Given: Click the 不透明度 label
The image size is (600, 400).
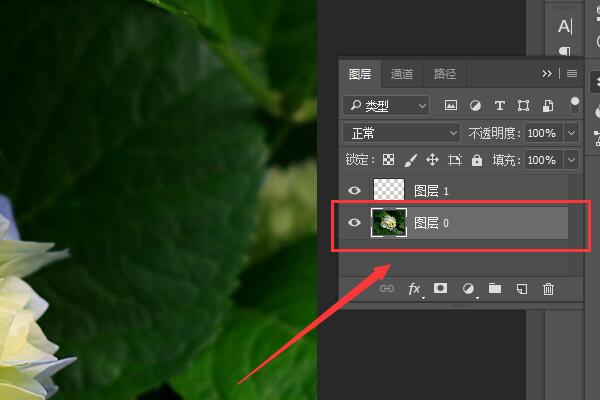Looking at the screenshot, I should pos(495,133).
